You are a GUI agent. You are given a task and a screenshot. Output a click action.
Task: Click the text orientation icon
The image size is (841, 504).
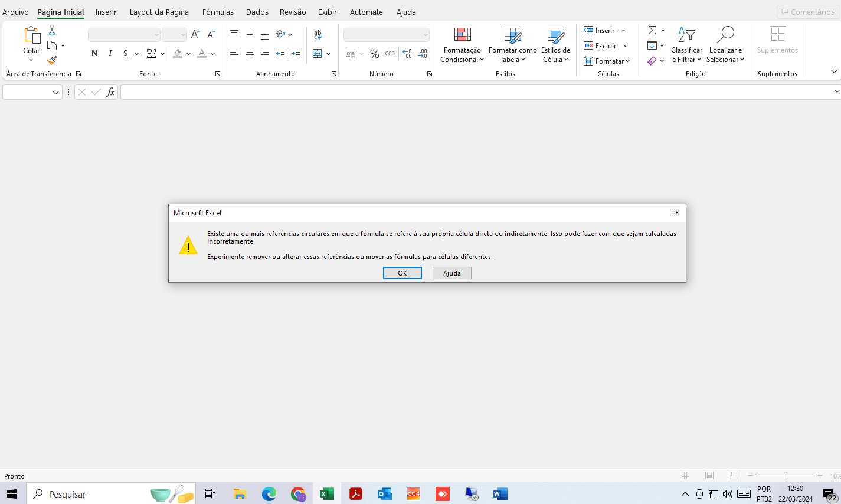point(281,35)
